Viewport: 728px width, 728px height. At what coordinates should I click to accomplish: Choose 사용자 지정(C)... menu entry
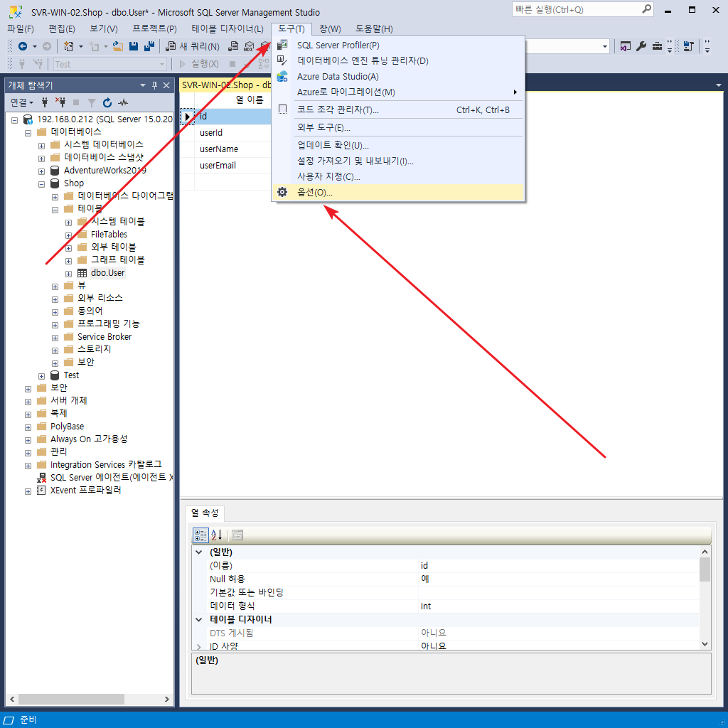(398, 176)
